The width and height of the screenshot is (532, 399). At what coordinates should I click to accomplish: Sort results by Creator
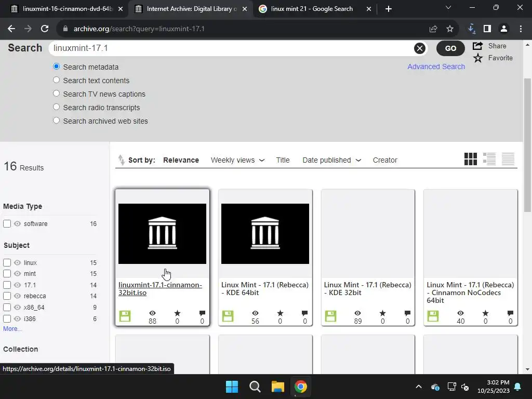coord(385,160)
